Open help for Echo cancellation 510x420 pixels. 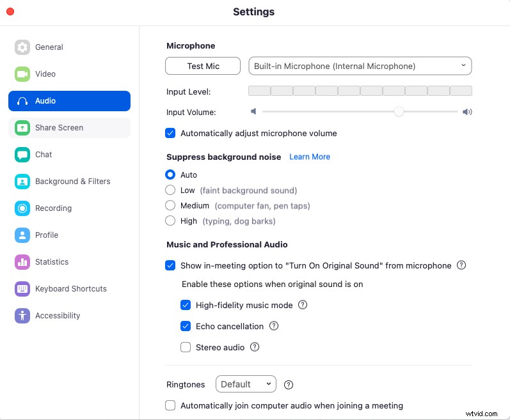pos(274,326)
